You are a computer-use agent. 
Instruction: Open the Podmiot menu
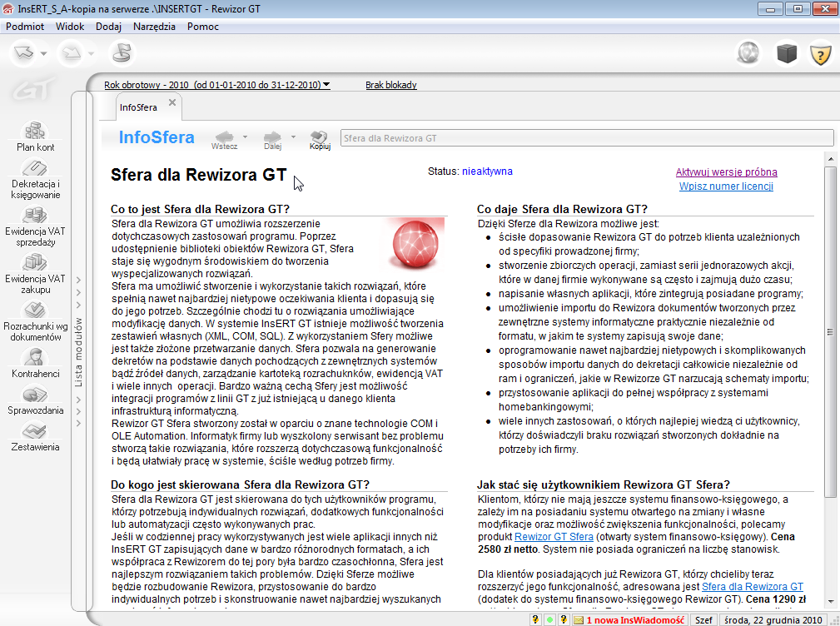coord(25,26)
